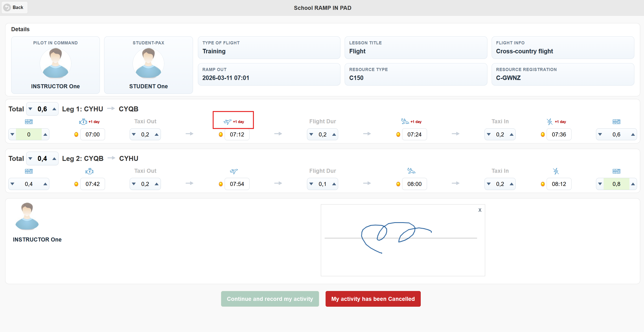
Task: Toggle sun indicator beside 07:54 takeoff time
Action: (221, 184)
